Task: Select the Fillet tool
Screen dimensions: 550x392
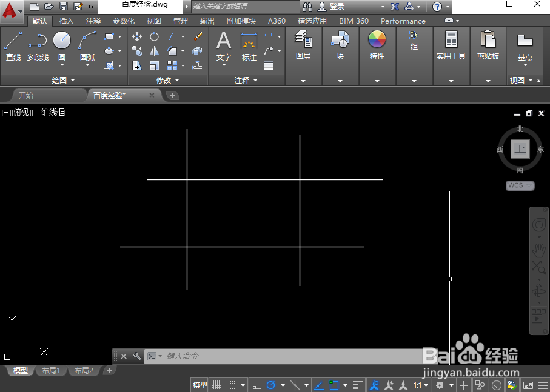Action: point(172,51)
